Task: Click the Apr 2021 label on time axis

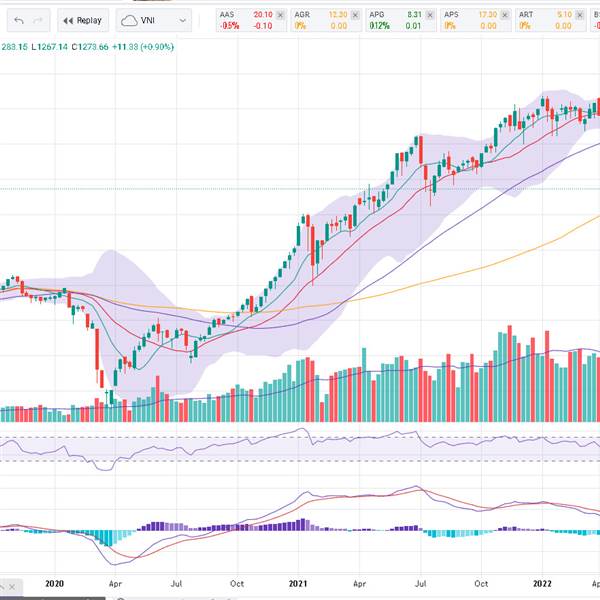Action: pyautogui.click(x=359, y=584)
